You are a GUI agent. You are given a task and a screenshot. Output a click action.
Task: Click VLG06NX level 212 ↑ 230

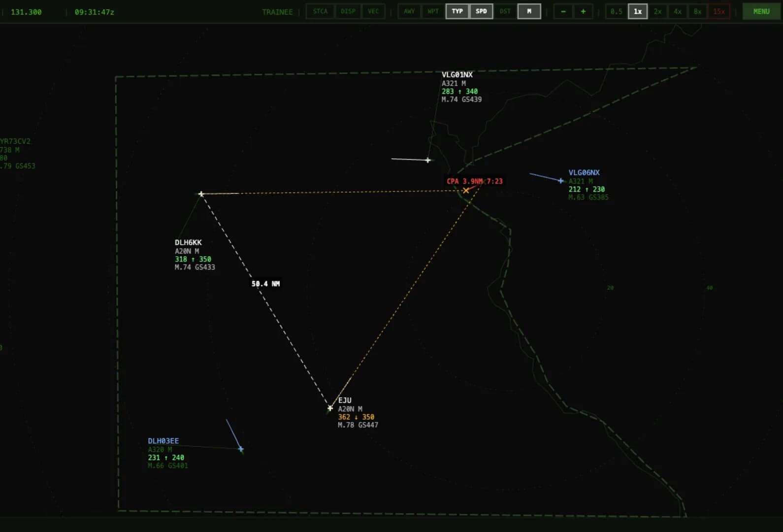pyautogui.click(x=587, y=189)
